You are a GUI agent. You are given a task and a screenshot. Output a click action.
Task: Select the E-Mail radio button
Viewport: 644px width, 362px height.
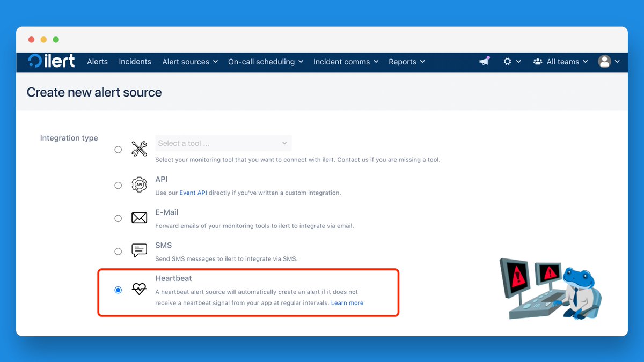click(118, 218)
